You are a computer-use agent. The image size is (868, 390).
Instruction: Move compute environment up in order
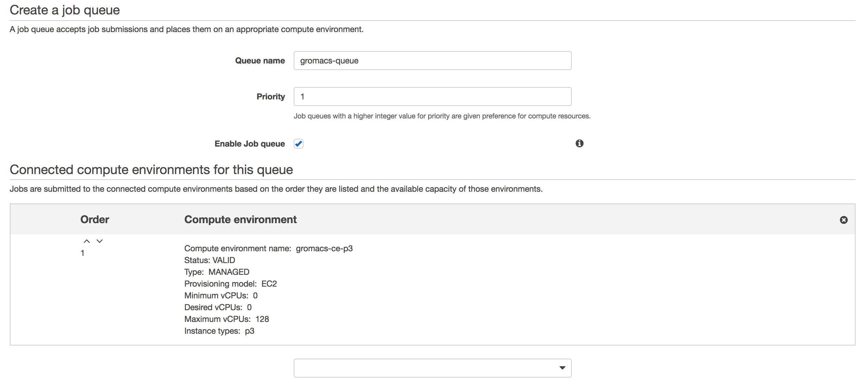[x=87, y=241]
